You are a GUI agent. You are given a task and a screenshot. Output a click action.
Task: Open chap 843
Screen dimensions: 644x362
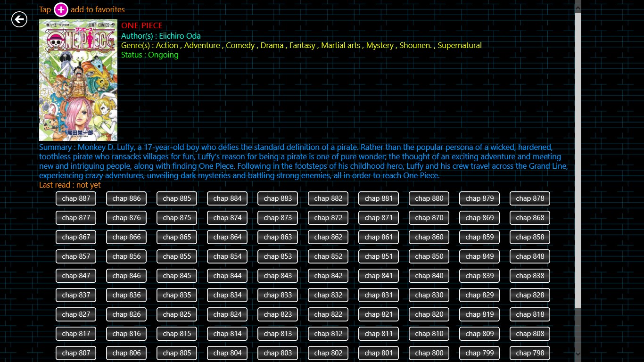coord(278,276)
